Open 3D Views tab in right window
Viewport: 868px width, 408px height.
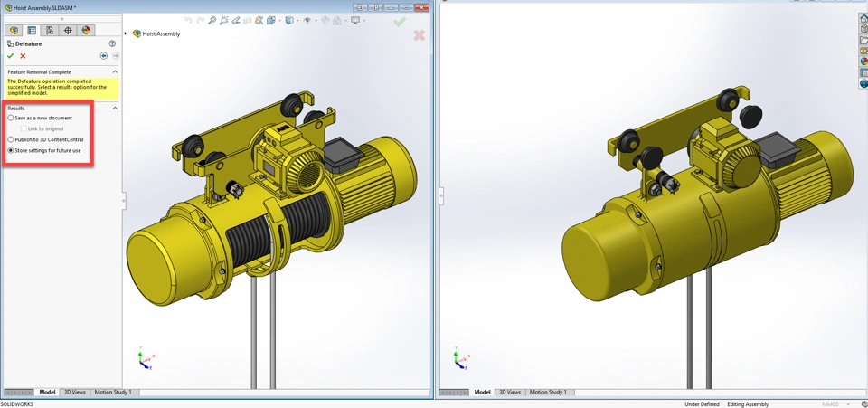point(510,392)
